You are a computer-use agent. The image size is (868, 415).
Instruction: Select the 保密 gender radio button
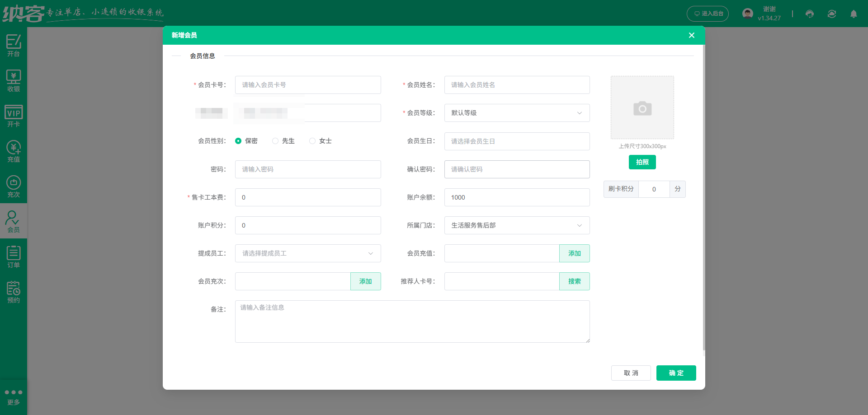(238, 141)
